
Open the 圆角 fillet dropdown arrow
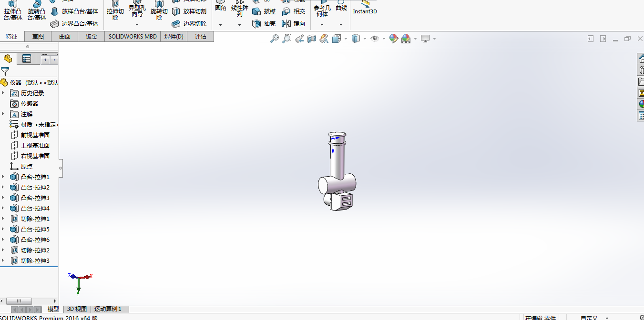click(221, 25)
